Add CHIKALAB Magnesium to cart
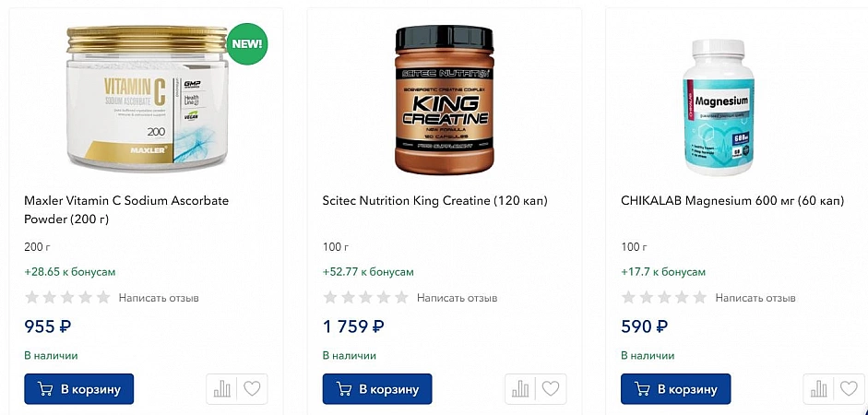Screen dimensions: 868x415 pos(675,389)
